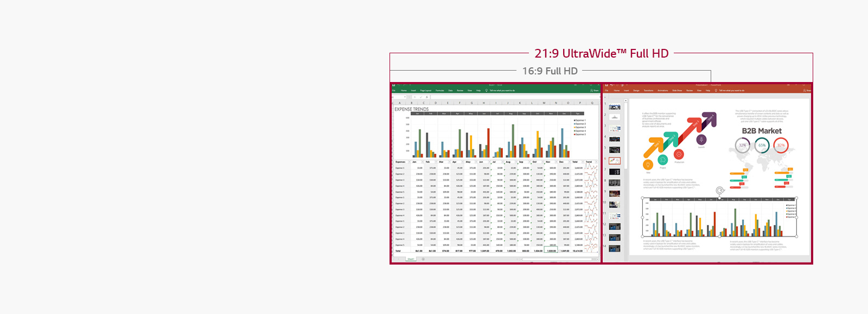Click the Tell me lightbulb in PowerPoint
868x314 pixels.
716,91
